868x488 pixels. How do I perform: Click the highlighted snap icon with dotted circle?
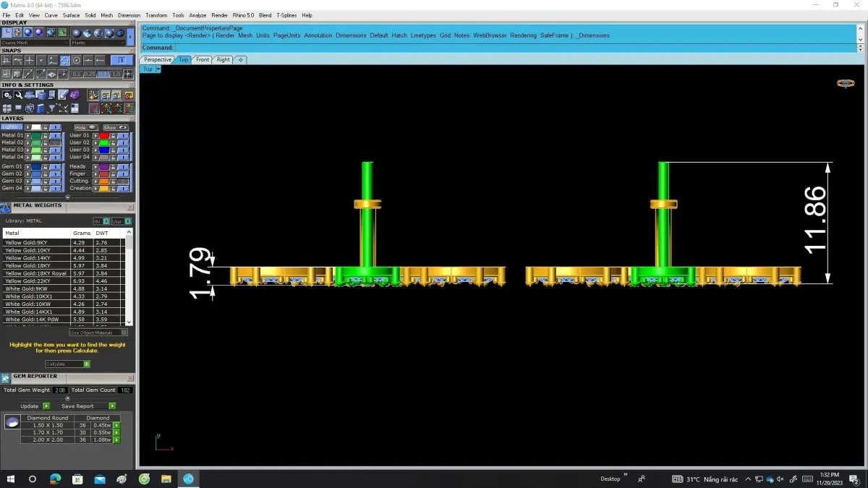(65, 60)
